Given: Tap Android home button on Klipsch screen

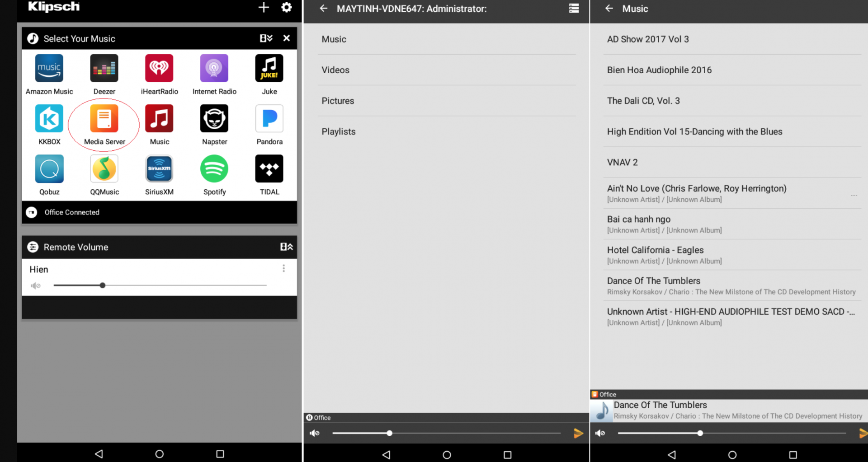Looking at the screenshot, I should click(160, 453).
